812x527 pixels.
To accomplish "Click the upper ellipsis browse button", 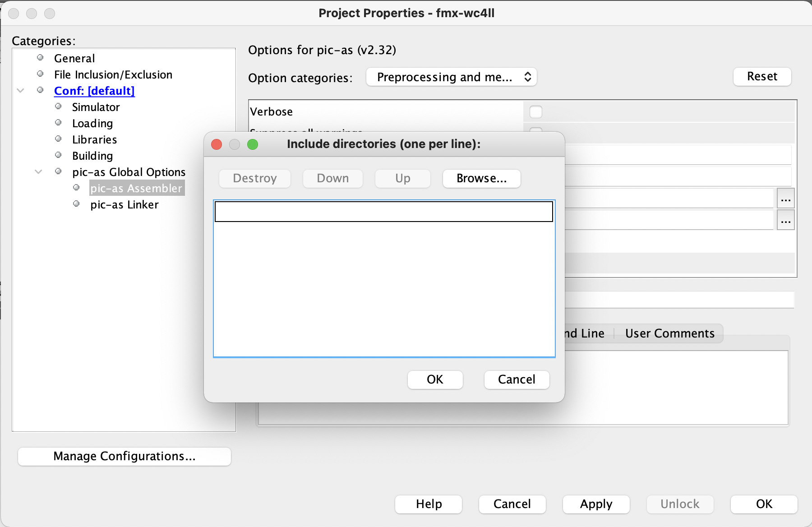I will click(x=785, y=199).
